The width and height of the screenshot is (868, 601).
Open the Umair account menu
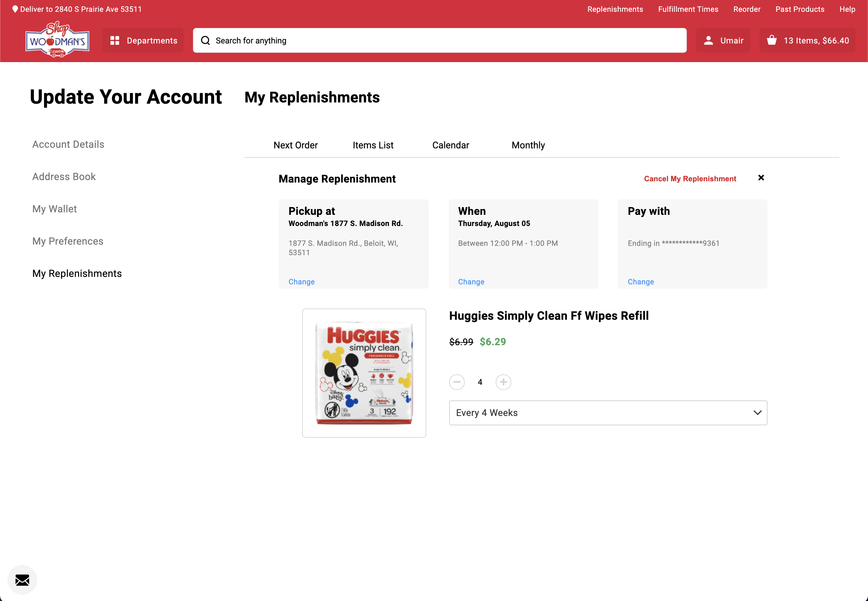click(723, 40)
